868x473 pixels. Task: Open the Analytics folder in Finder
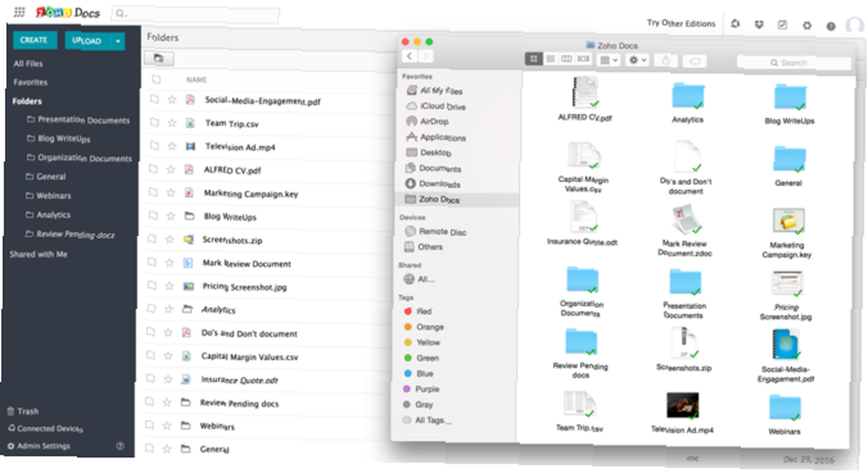687,95
